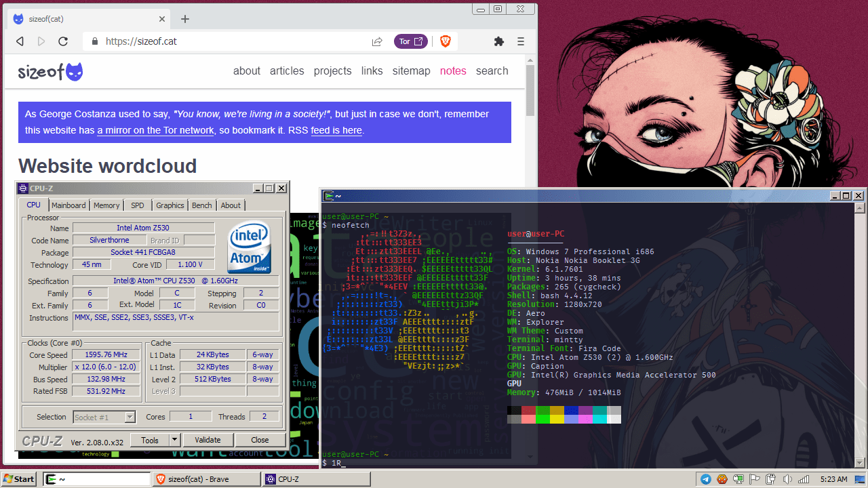Click the Windows Start button
The height and width of the screenshot is (488, 868).
coord(19,479)
